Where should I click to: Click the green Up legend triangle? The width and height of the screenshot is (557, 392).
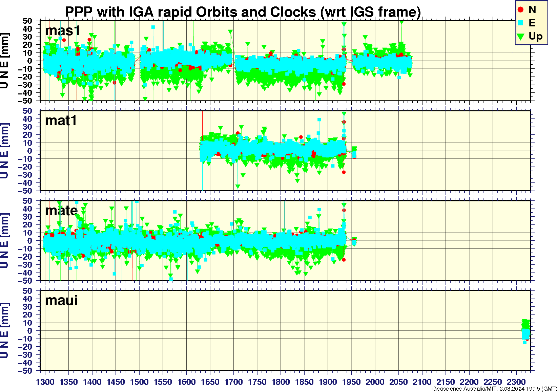pos(521,36)
